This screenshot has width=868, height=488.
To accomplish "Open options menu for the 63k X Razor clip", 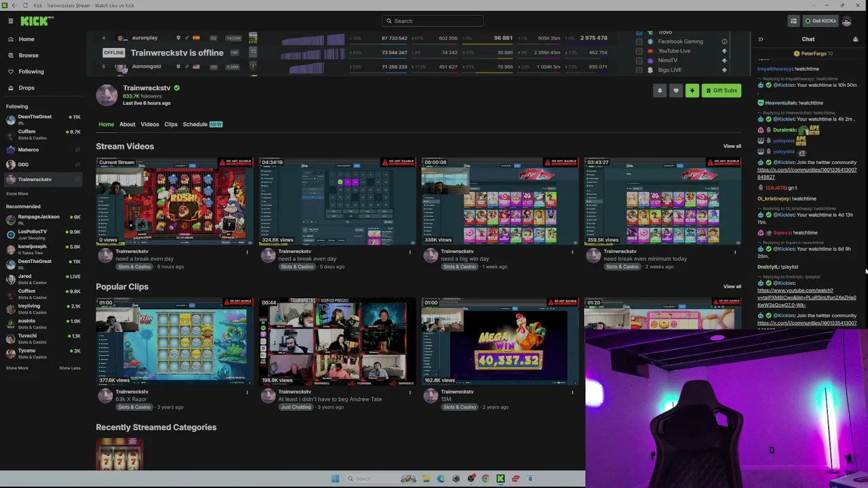I will click(247, 392).
